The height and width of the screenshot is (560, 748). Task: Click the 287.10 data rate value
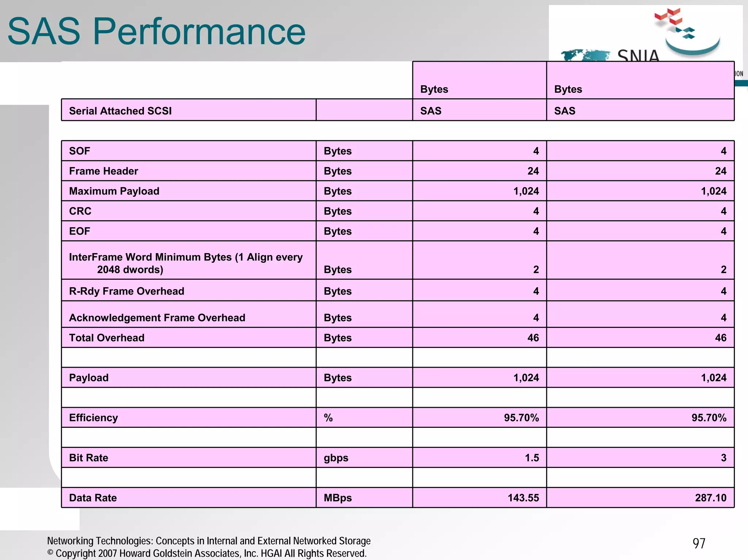[x=710, y=498]
